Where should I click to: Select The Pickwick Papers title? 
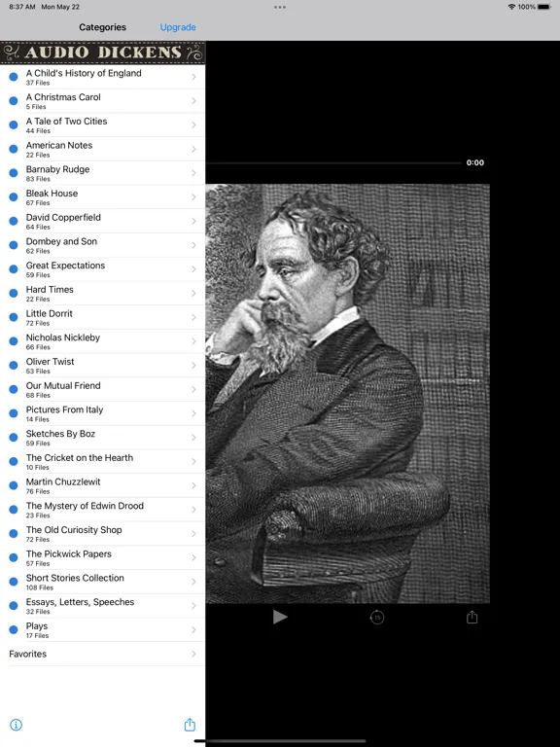pos(69,553)
